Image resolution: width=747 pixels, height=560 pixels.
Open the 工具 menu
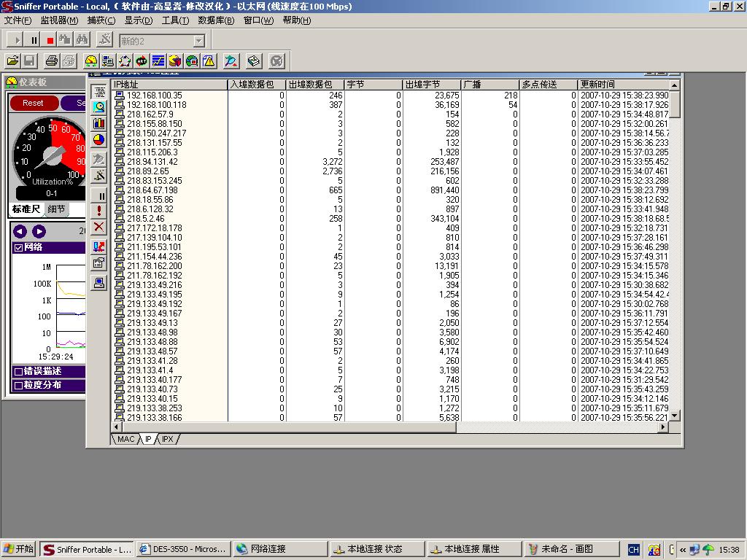(175, 20)
